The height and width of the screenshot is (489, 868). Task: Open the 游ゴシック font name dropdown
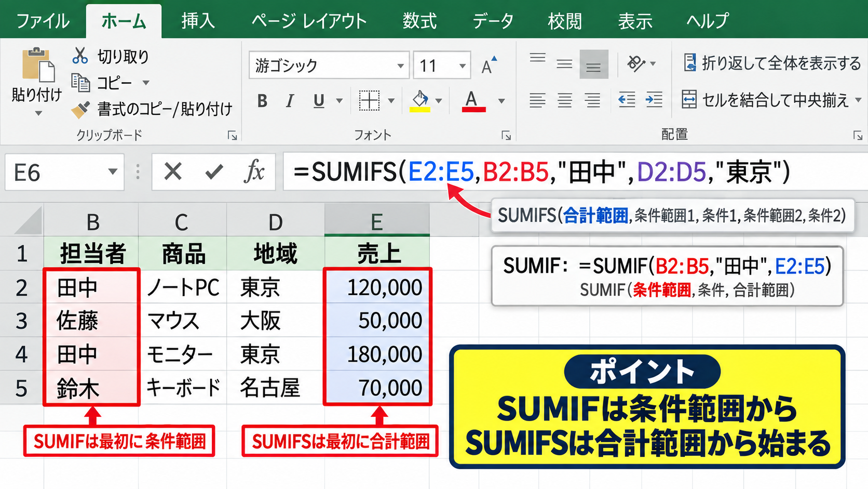pyautogui.click(x=400, y=66)
